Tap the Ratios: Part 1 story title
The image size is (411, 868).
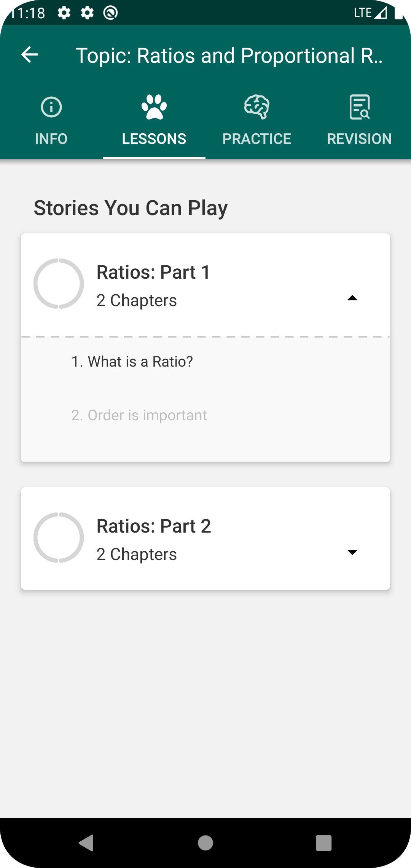pyautogui.click(x=153, y=272)
